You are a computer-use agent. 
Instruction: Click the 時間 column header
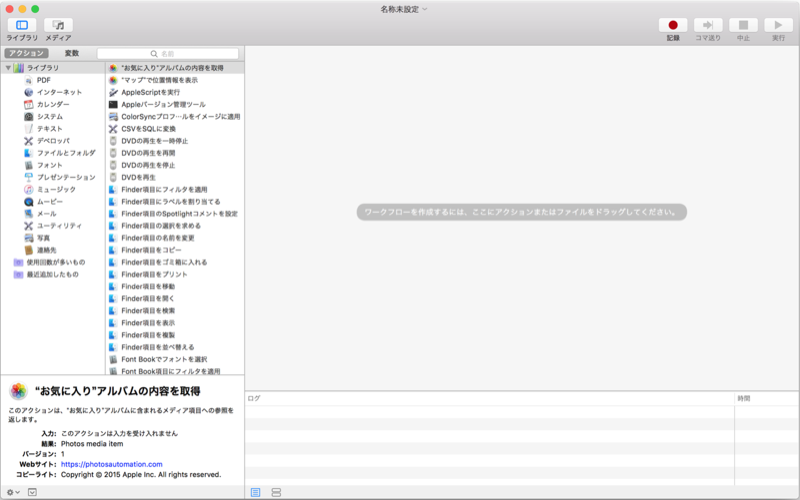[x=767, y=398]
